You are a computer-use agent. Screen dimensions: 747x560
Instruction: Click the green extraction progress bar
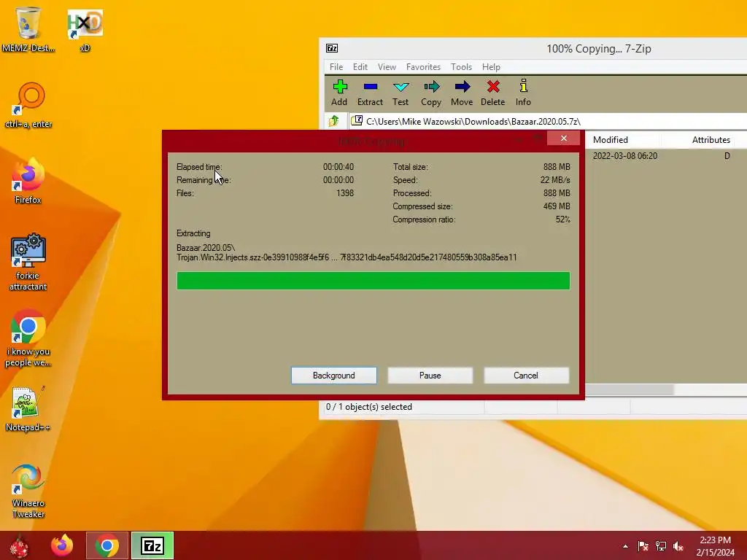coord(373,281)
